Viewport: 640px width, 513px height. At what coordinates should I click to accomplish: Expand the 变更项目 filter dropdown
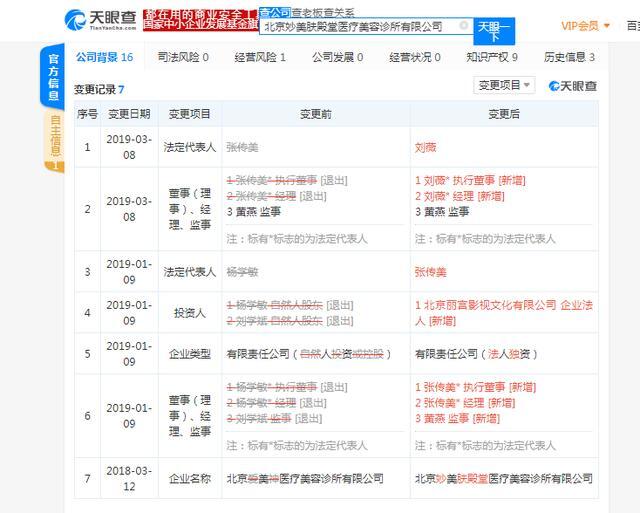(x=504, y=86)
